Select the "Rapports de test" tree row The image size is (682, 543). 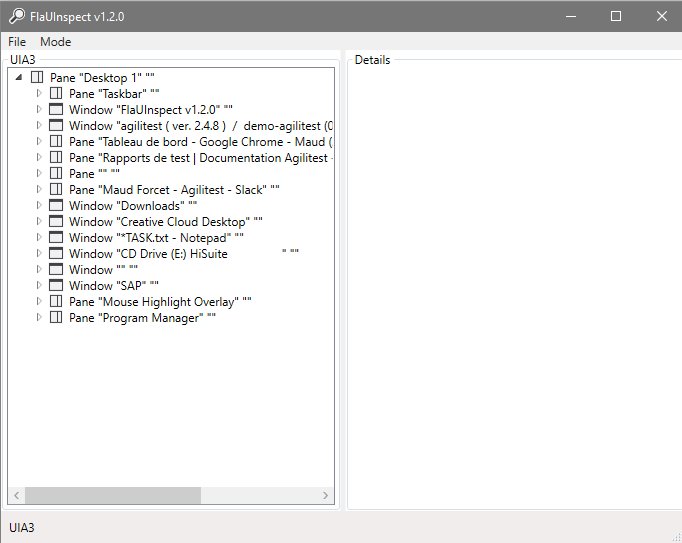click(201, 158)
